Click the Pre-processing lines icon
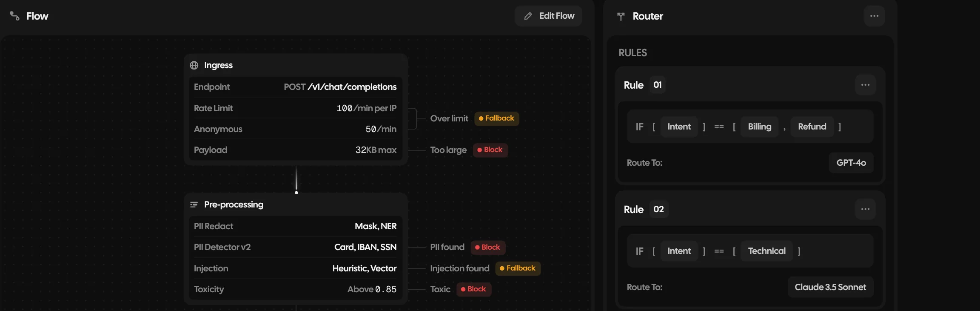The image size is (980, 311). pos(194,204)
